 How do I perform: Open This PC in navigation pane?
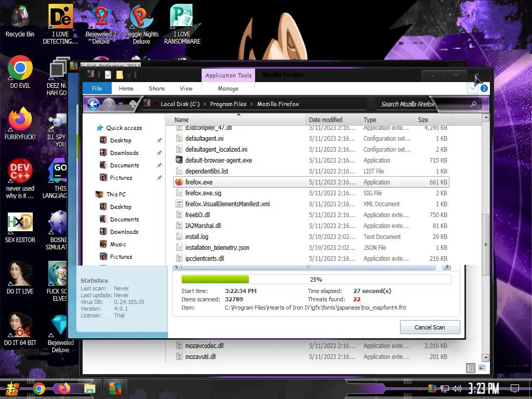click(x=111, y=194)
